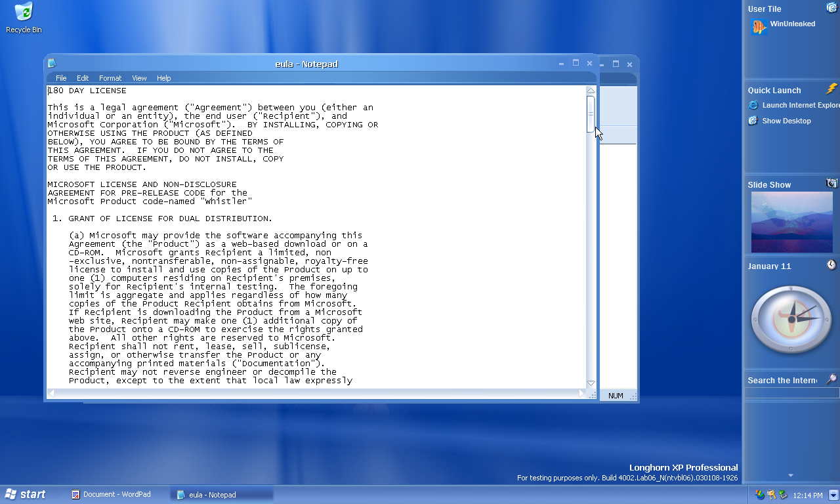Click the User Tile heading text

tap(765, 9)
